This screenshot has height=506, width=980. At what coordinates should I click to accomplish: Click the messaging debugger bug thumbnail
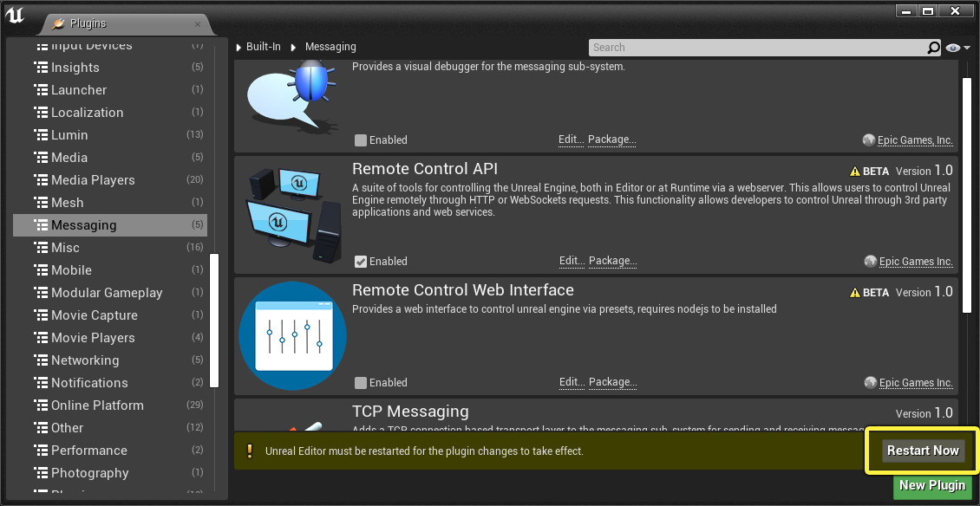pos(292,97)
